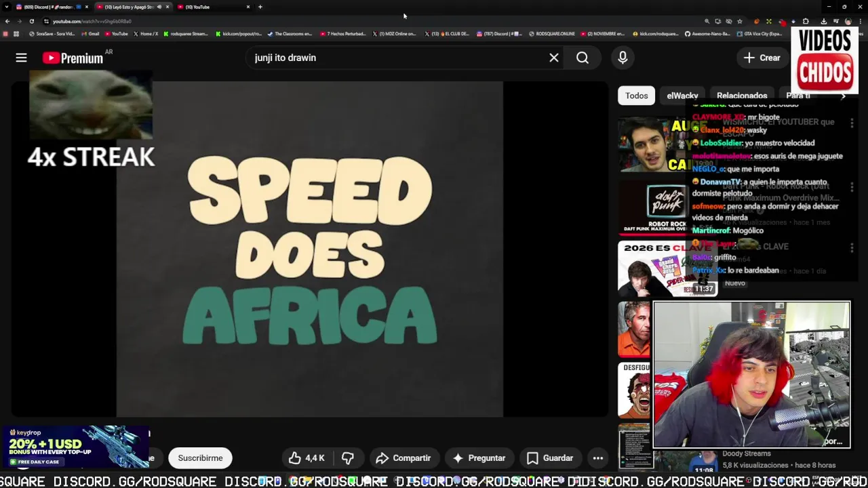Click the Preguntar button

pyautogui.click(x=479, y=458)
